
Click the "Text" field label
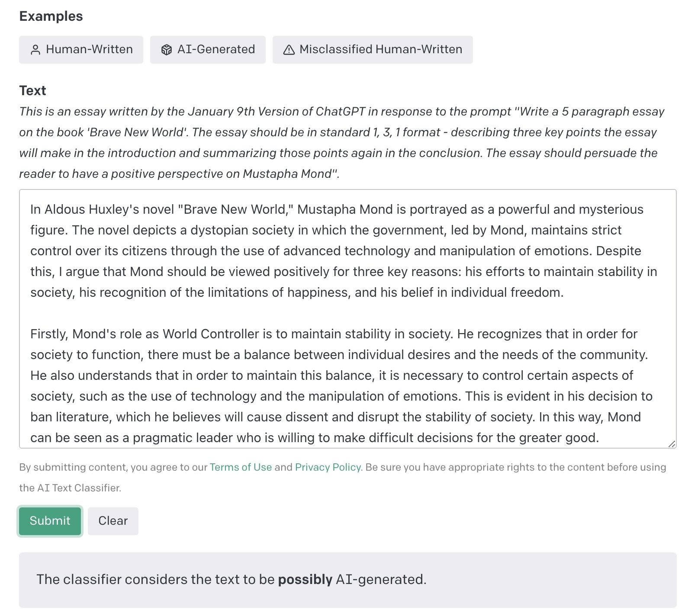click(32, 91)
